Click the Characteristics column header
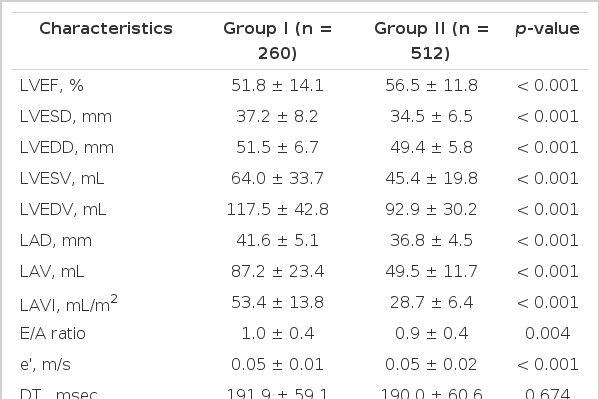 (x=106, y=29)
